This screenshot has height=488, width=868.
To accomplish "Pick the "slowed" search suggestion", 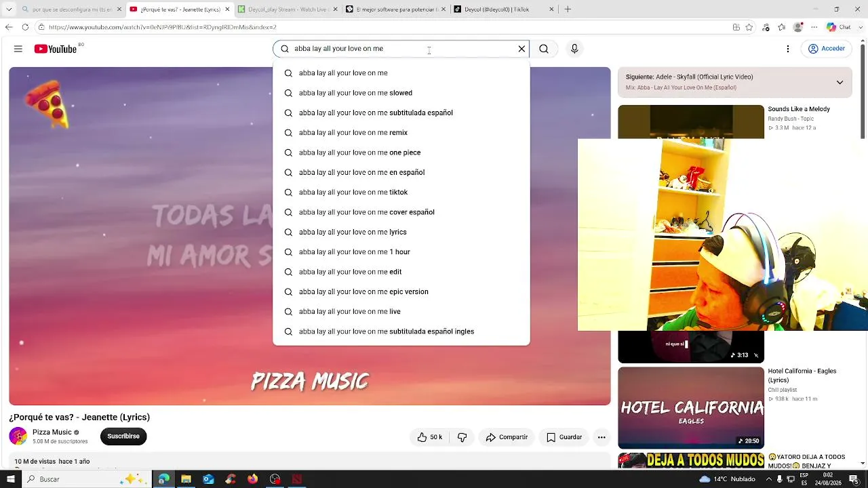I will tap(401, 93).
